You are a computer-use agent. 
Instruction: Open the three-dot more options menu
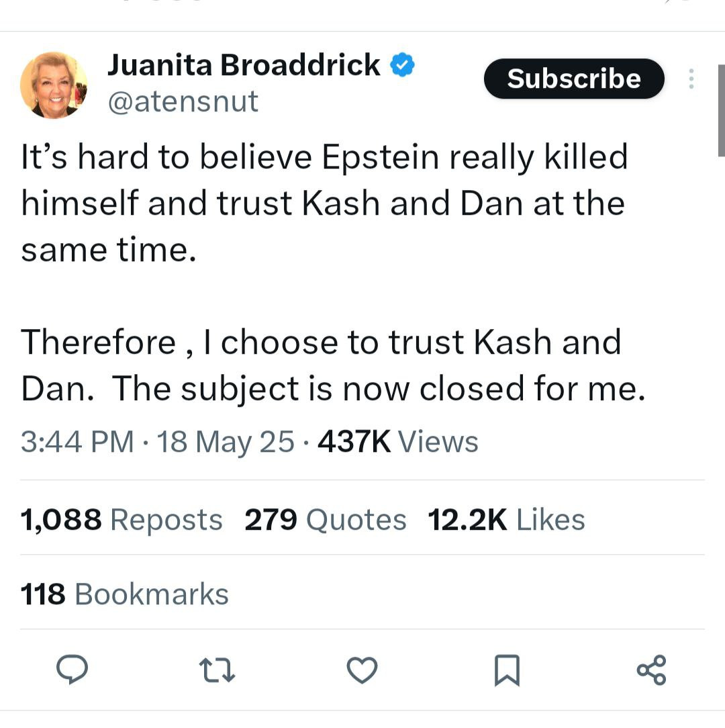point(690,79)
